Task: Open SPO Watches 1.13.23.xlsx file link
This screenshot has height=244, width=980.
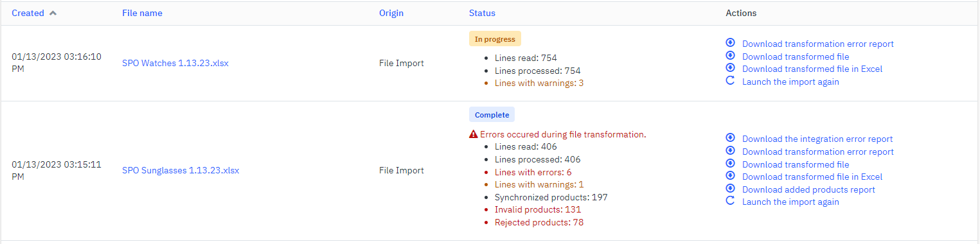Action: [x=175, y=63]
